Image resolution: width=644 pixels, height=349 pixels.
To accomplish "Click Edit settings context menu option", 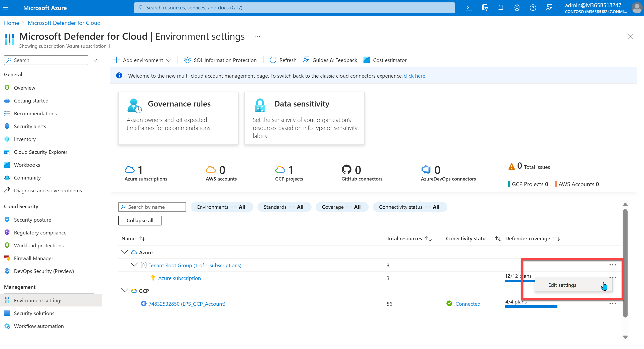I will click(x=562, y=285).
